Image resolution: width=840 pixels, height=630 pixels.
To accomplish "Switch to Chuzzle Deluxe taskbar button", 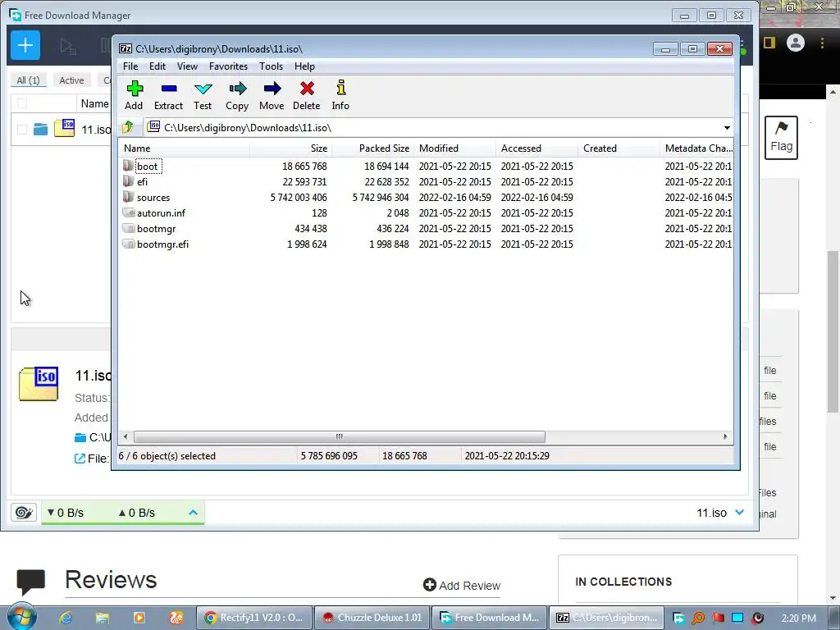I will pyautogui.click(x=372, y=618).
